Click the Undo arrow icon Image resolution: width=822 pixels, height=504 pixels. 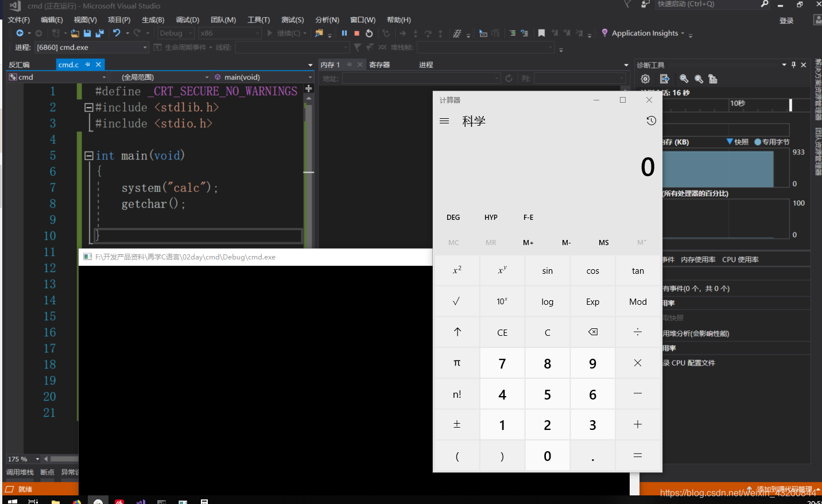117,33
